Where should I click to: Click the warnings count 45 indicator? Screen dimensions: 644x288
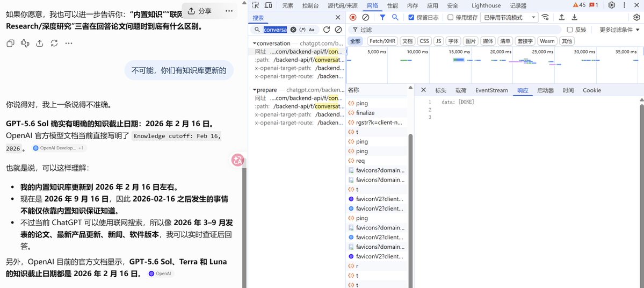579,5
